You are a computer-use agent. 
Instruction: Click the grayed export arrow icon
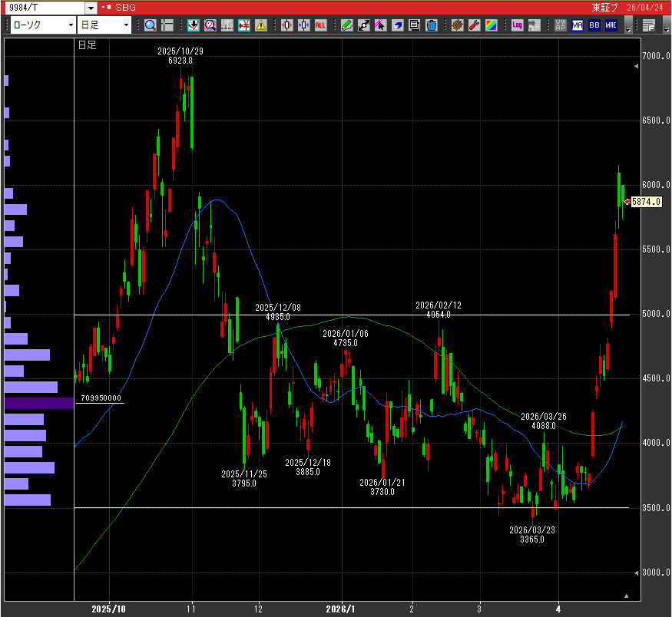point(535,25)
